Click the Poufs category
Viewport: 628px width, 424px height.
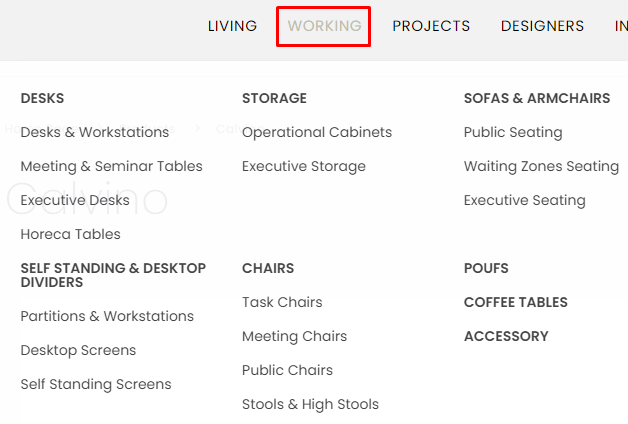click(x=486, y=268)
